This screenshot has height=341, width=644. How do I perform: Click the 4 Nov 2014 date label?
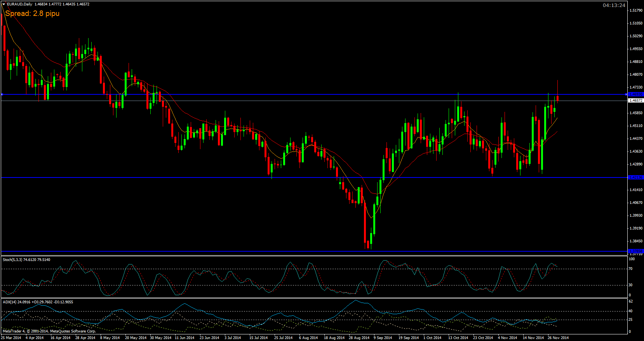pyautogui.click(x=508, y=338)
